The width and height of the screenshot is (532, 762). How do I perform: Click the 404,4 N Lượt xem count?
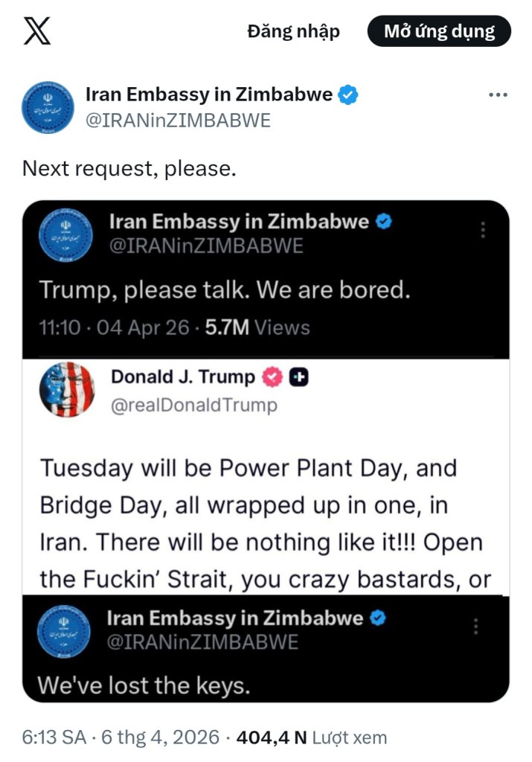[312, 737]
